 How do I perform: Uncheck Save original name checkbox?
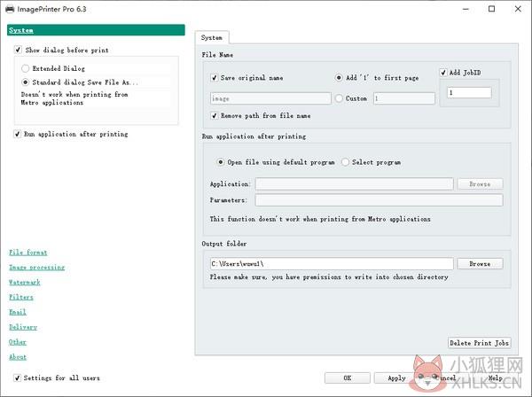[x=214, y=78]
